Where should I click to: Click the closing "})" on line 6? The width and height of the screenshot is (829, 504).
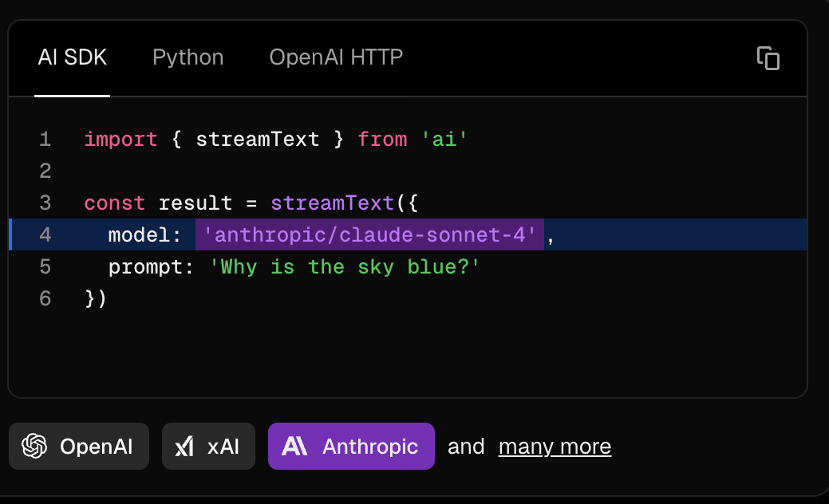pos(96,299)
